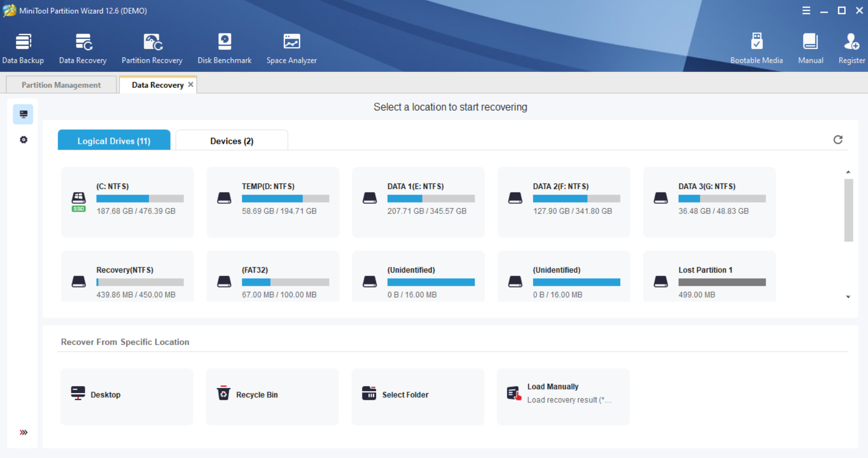Refresh the drive list
Image resolution: width=868 pixels, height=458 pixels.
coord(838,140)
